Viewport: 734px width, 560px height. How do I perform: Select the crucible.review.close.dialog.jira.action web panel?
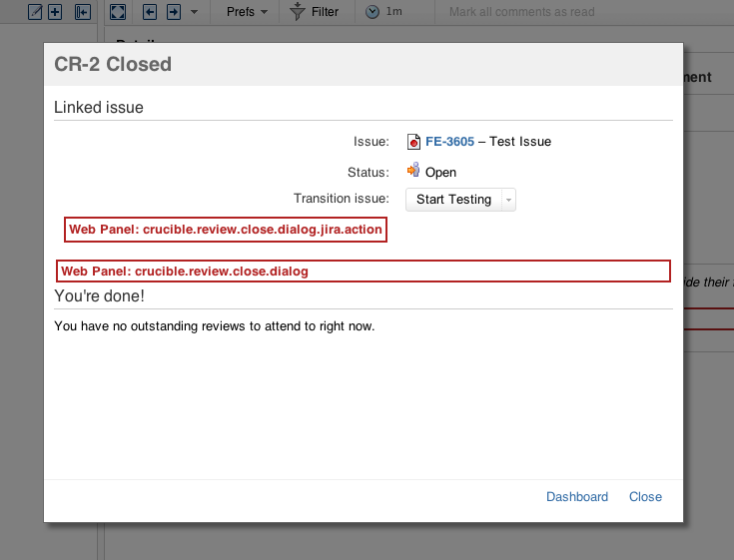click(x=226, y=230)
